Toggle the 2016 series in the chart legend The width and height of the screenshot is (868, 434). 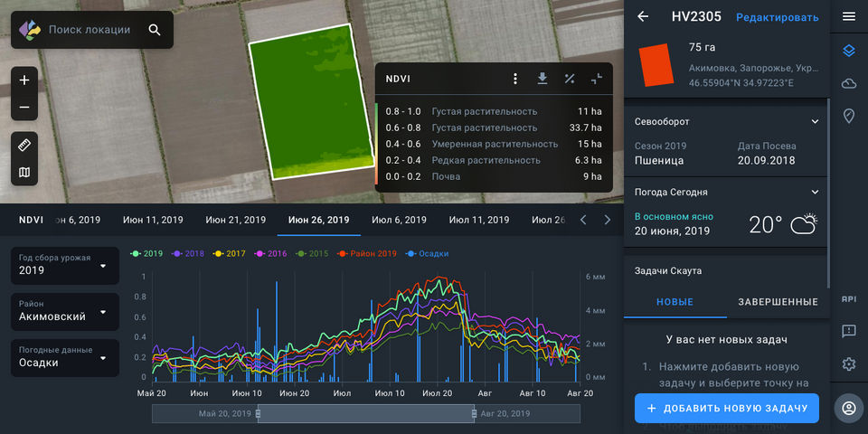click(x=270, y=253)
